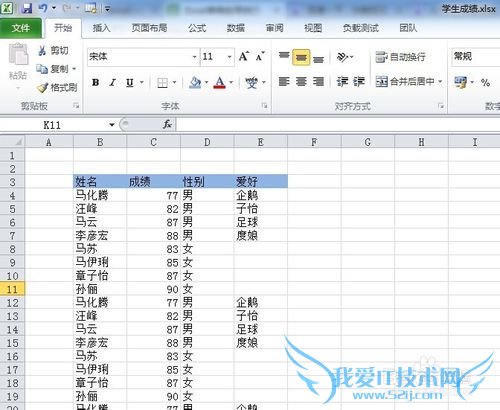The height and width of the screenshot is (410, 500).
Task: Open the 对齐方式 group dialog launcher
Action: [x=441, y=106]
